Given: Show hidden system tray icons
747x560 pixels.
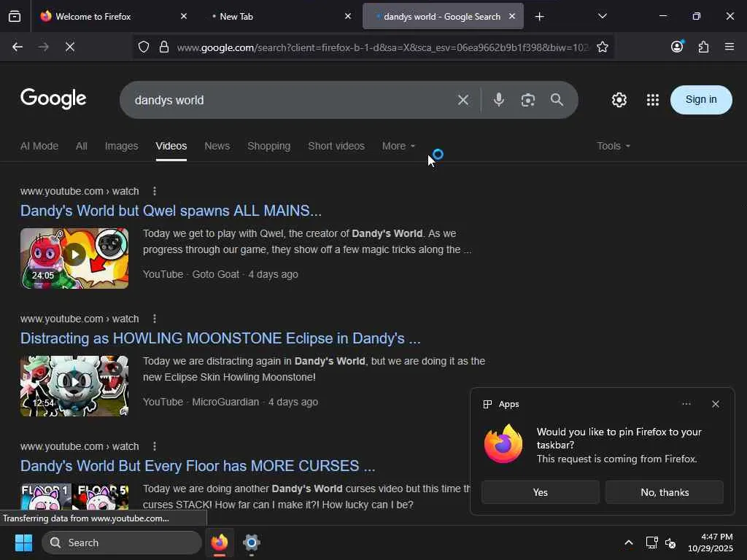Looking at the screenshot, I should pos(628,542).
